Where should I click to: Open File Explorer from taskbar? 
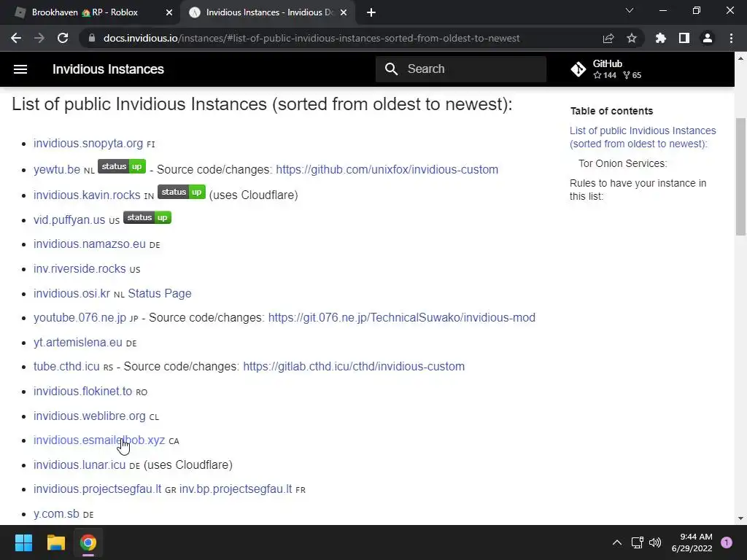tap(55, 542)
